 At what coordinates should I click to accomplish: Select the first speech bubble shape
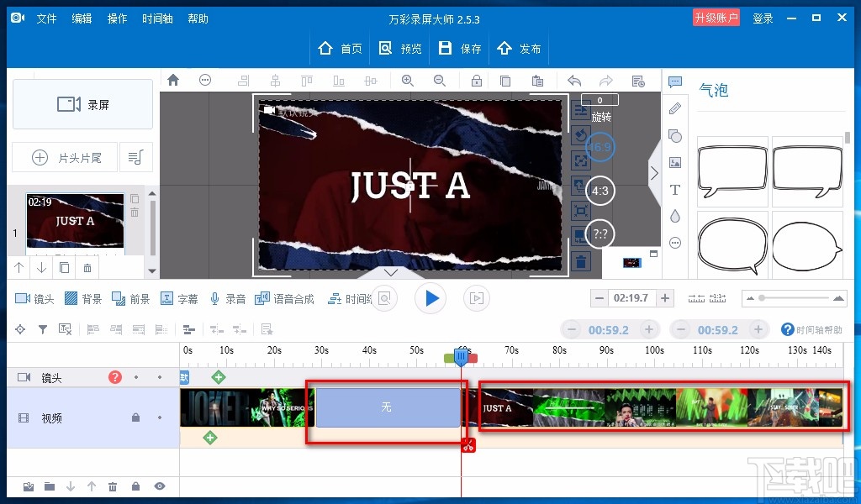(x=732, y=171)
